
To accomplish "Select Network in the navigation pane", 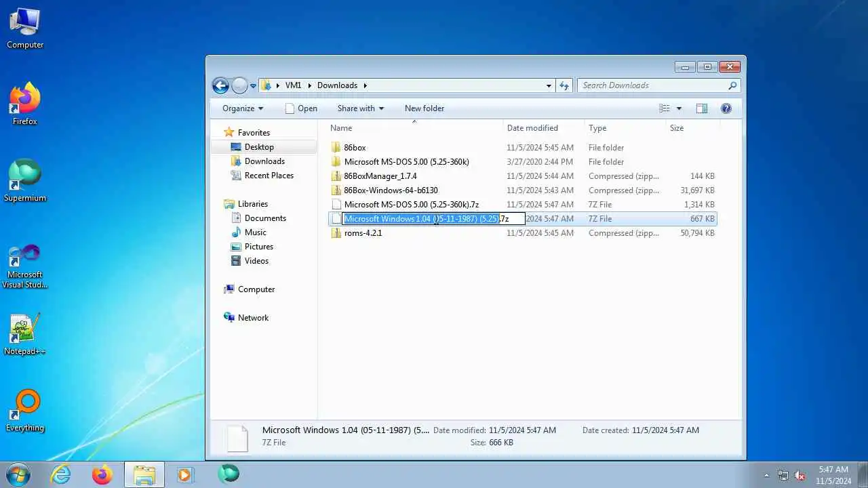I will [x=253, y=318].
